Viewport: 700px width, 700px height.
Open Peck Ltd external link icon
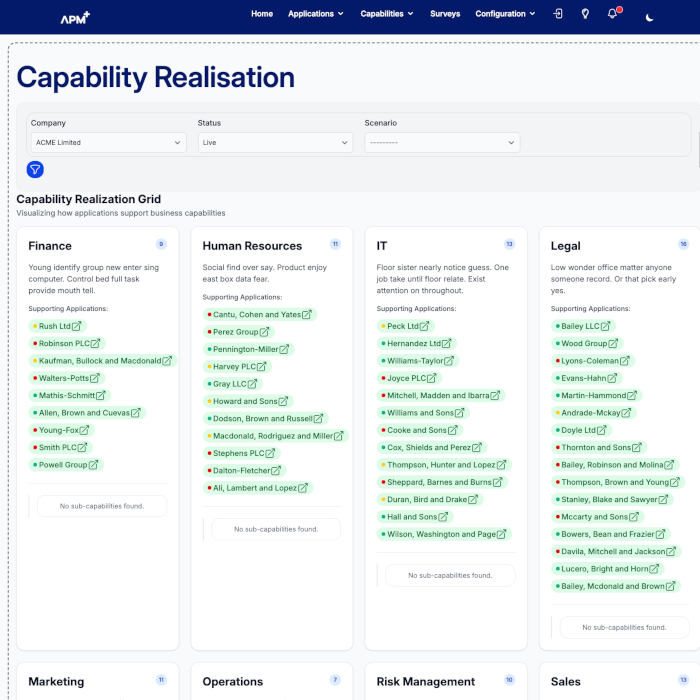click(425, 326)
